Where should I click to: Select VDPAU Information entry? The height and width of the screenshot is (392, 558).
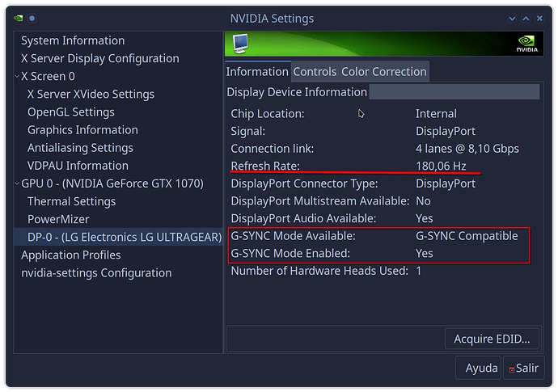pyautogui.click(x=78, y=166)
